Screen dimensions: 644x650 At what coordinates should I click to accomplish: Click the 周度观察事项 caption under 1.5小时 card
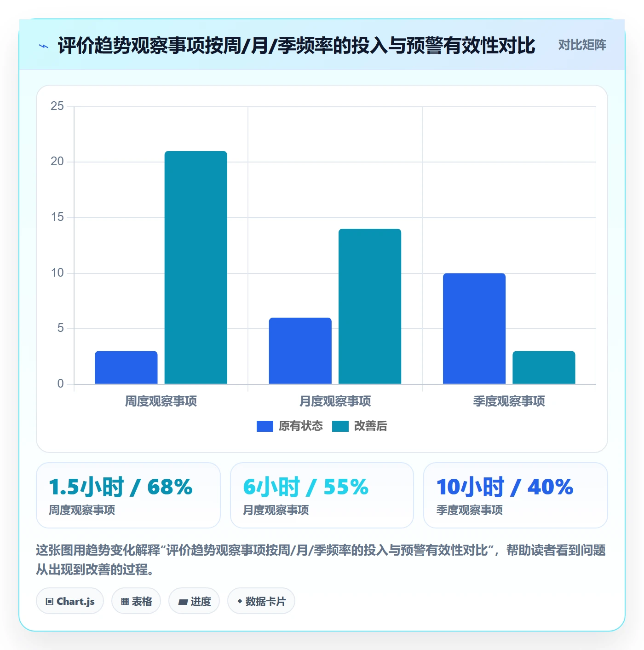[x=82, y=510]
